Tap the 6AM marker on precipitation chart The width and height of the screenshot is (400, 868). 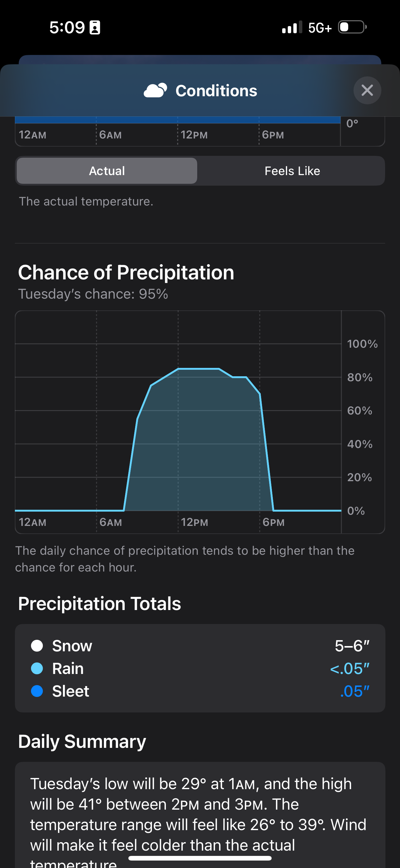click(110, 522)
